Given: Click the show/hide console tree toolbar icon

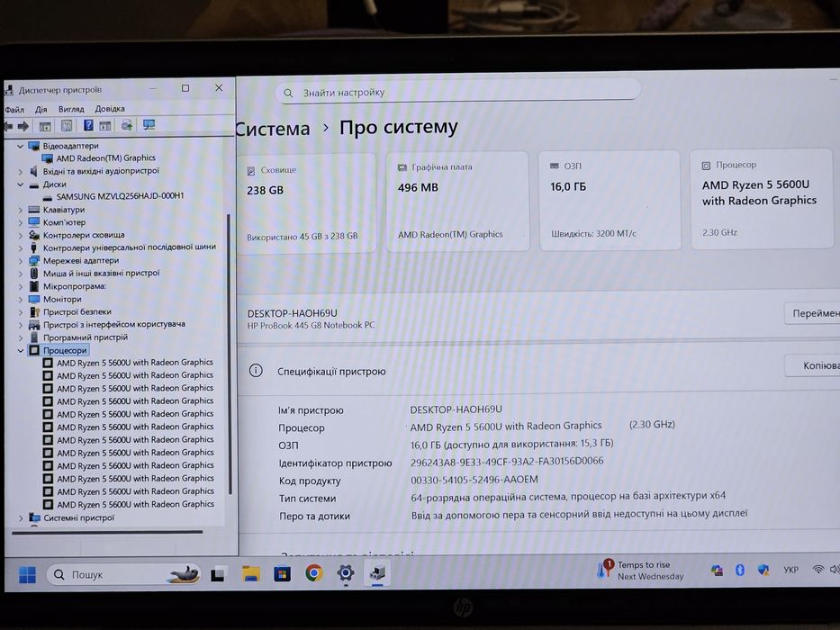Looking at the screenshot, I should (45, 126).
